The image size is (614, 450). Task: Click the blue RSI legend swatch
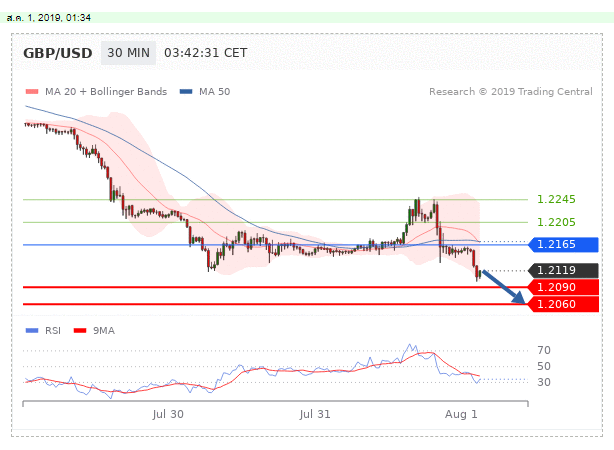(x=32, y=331)
